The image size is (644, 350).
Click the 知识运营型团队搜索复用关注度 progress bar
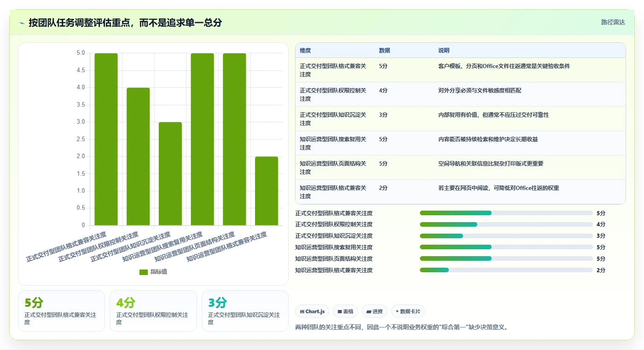[506, 247]
